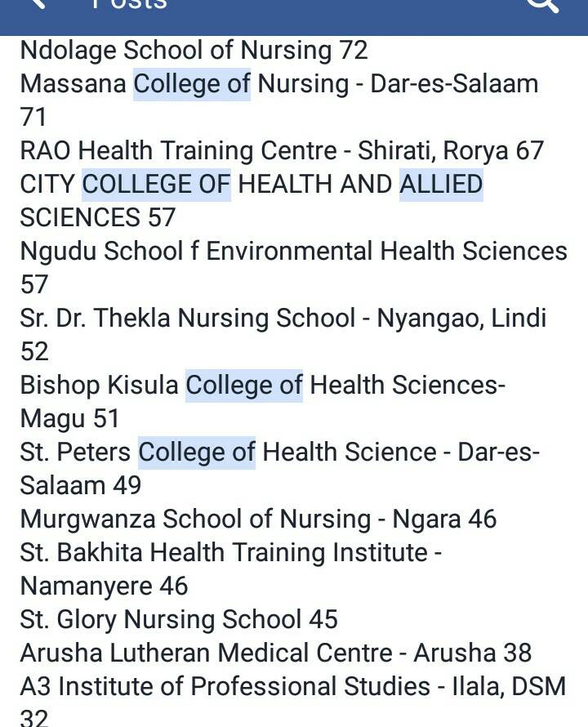The image size is (588, 727).
Task: Tap the St. Bakhita Health Training Institute entry
Action: tap(231, 553)
